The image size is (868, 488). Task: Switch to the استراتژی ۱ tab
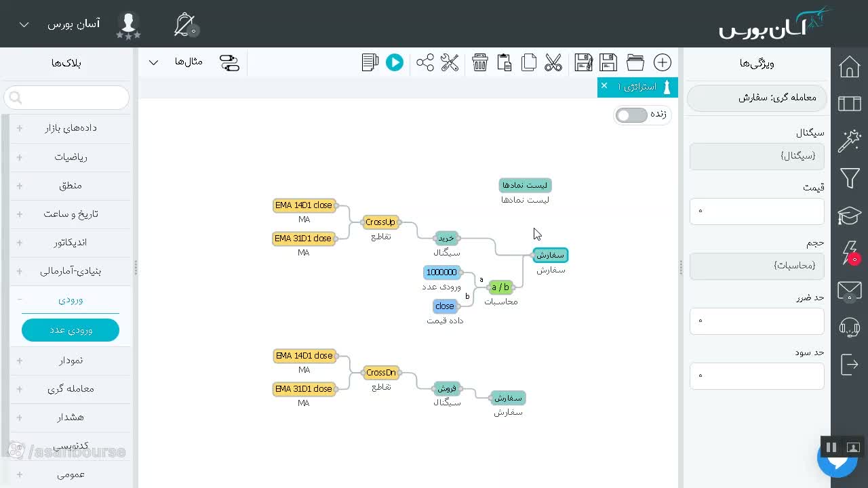point(637,87)
